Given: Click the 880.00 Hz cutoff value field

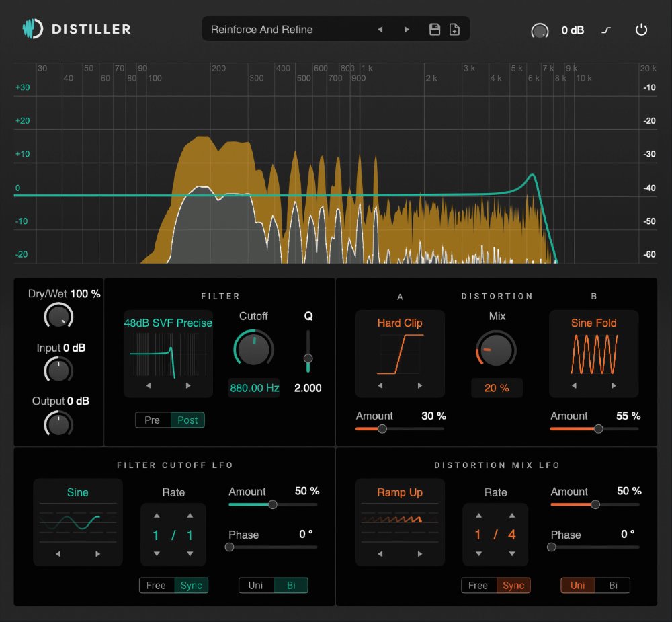Looking at the screenshot, I should click(253, 387).
